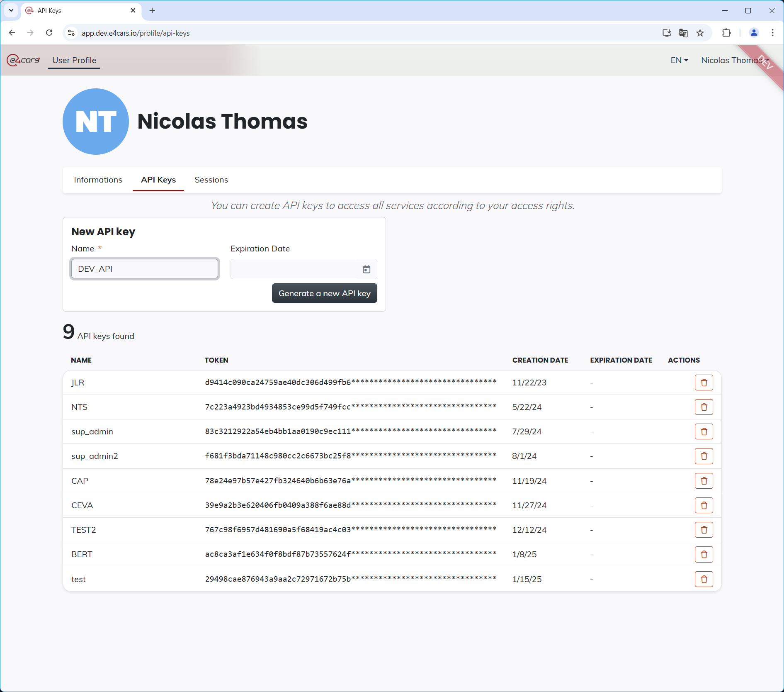The height and width of the screenshot is (692, 784).
Task: Click Generate a new API key
Action: 324,293
